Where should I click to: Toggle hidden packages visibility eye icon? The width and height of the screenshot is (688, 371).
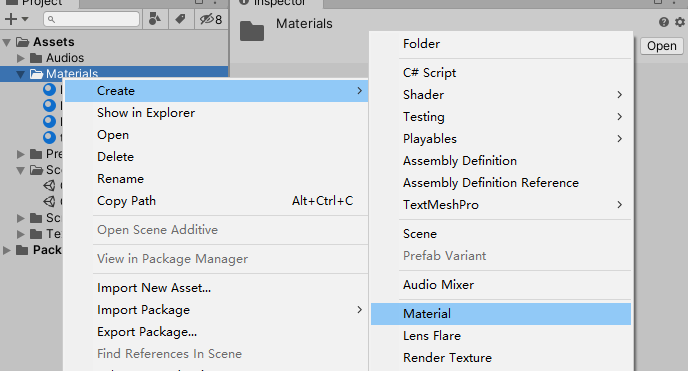point(211,19)
